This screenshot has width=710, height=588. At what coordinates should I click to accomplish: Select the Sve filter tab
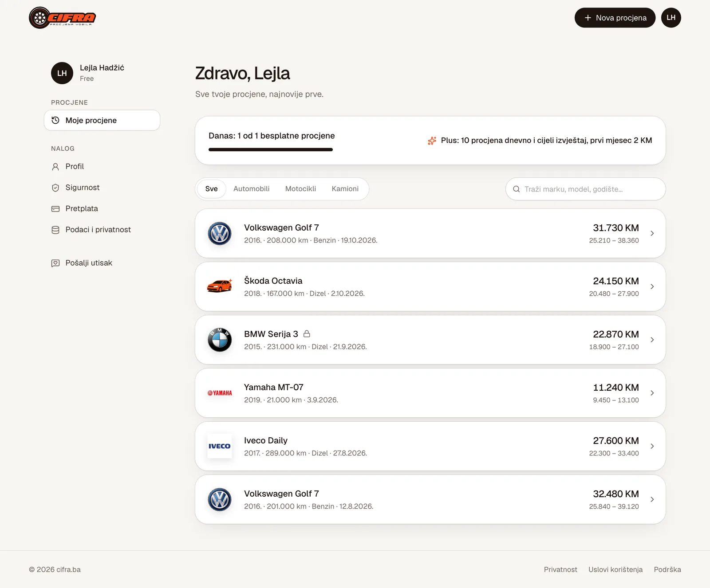212,189
